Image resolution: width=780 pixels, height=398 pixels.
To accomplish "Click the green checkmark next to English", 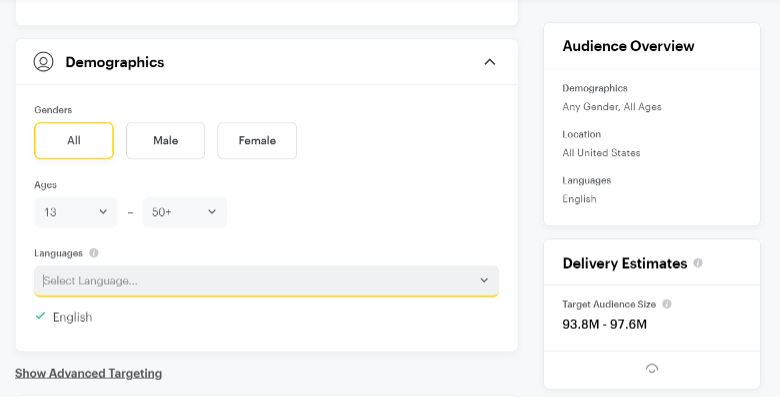I will tap(40, 316).
